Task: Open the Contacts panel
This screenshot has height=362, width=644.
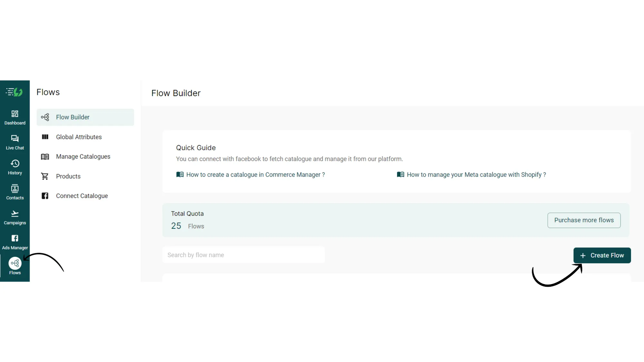Action: [15, 192]
